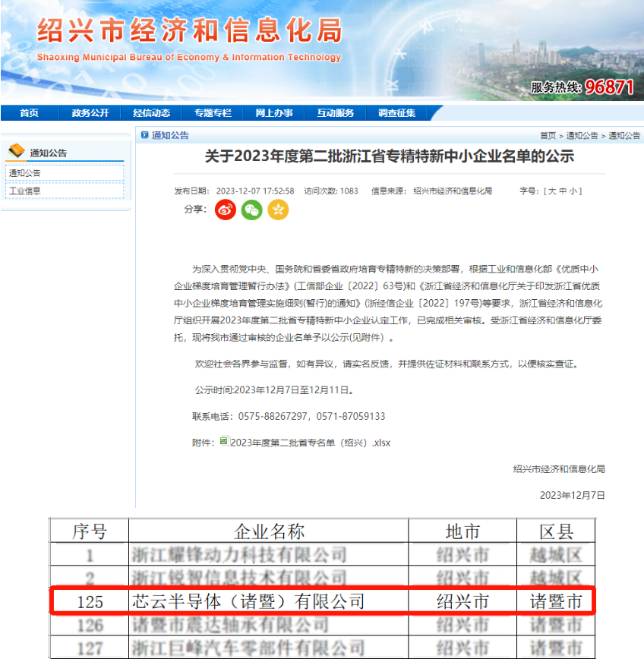Open the 首页 navigation menu item

click(29, 113)
